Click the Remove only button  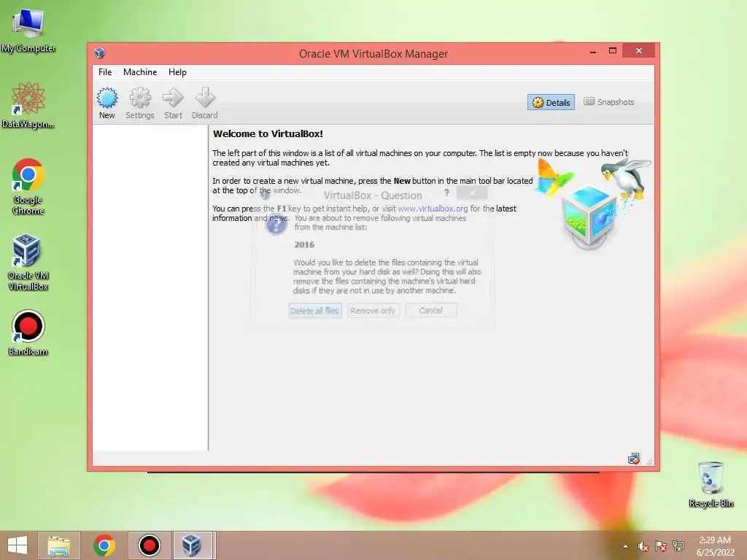point(373,311)
